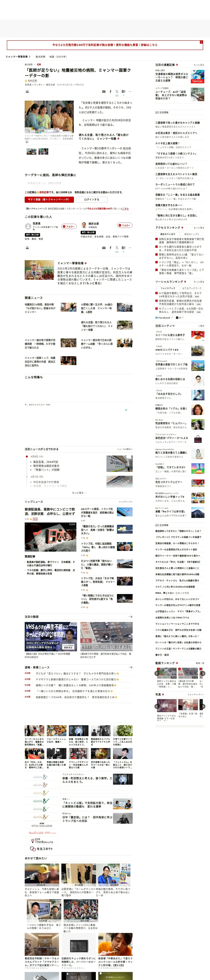The width and height of the screenshot is (210, 980).
Task: Click the ログインする button
Action: (x=91, y=199)
